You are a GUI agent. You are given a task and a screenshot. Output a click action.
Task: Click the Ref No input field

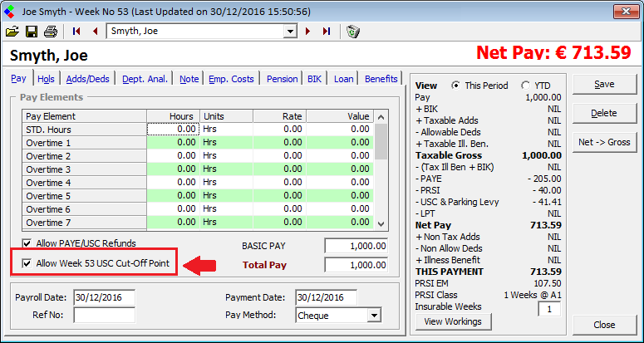pos(104,316)
